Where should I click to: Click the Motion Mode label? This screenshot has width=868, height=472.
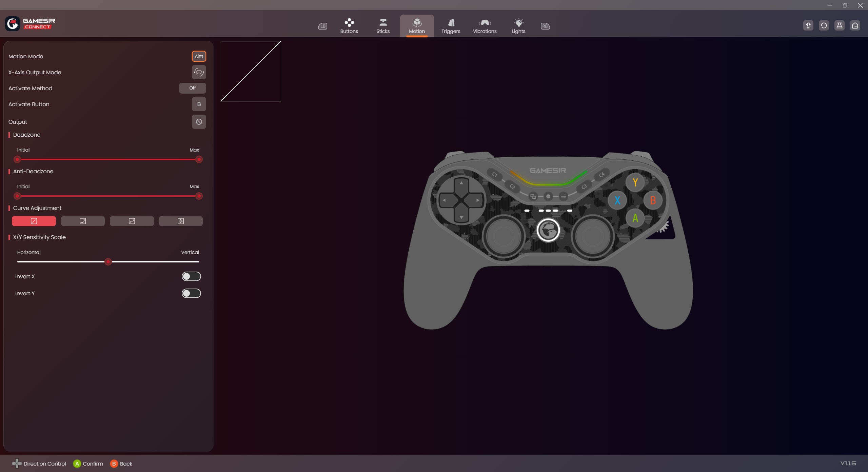click(26, 56)
